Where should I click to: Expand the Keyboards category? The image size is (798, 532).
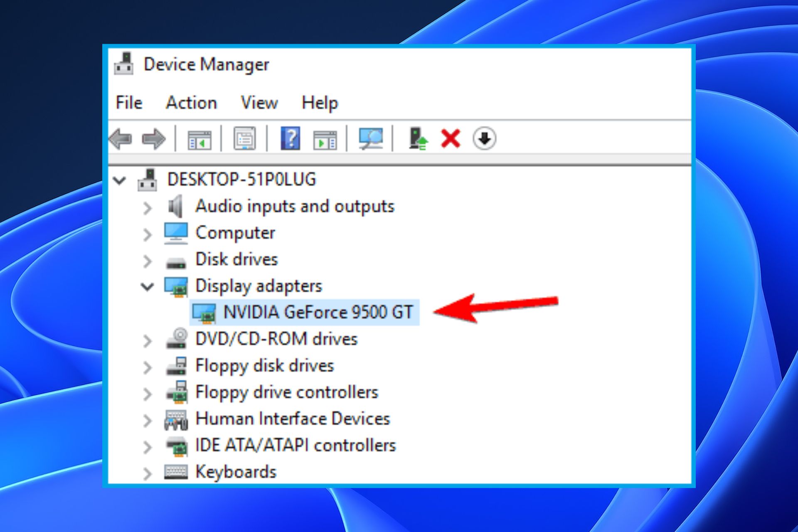(x=147, y=473)
